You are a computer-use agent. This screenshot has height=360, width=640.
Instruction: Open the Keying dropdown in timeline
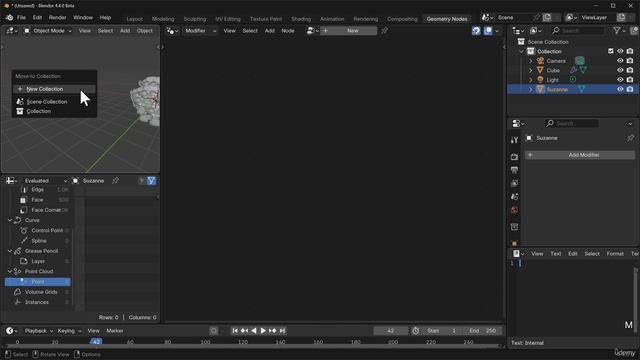[x=69, y=331]
